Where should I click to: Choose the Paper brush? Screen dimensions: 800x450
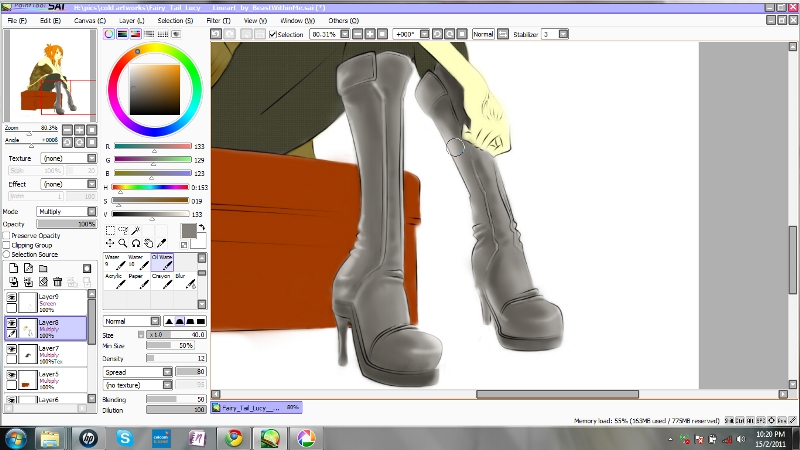[138, 281]
